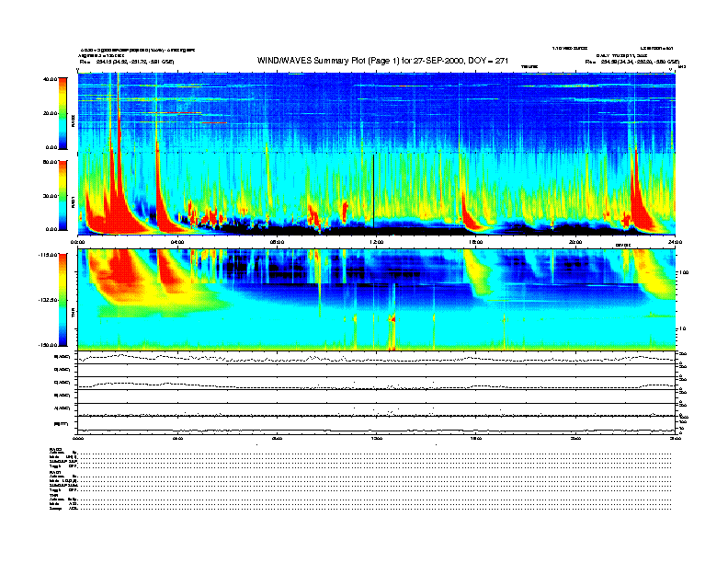The image size is (728, 563).
Task: Click the '-115.00' TNR scale label
Action: (48, 255)
